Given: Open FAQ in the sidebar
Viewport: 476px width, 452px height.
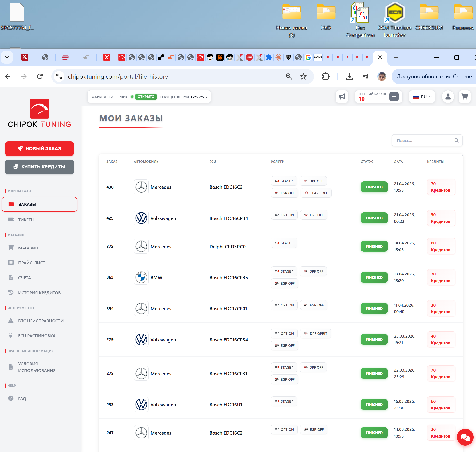Looking at the screenshot, I should click(x=22, y=399).
